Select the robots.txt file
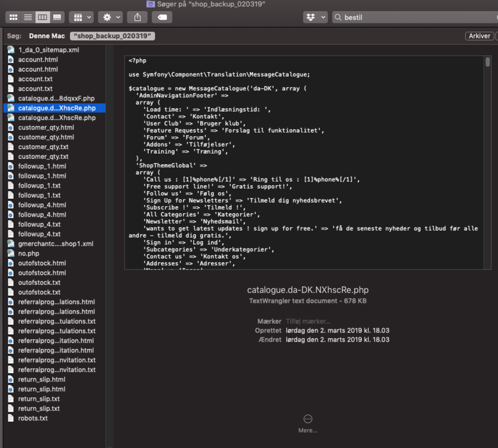This screenshot has height=448, width=498. point(33,418)
